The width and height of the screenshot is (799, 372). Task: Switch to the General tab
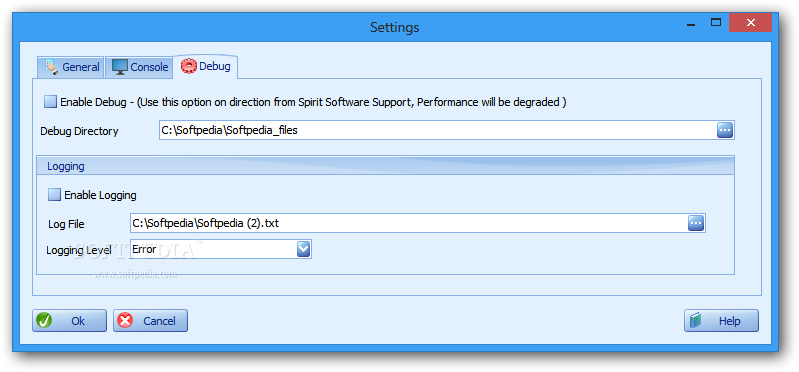(x=71, y=67)
